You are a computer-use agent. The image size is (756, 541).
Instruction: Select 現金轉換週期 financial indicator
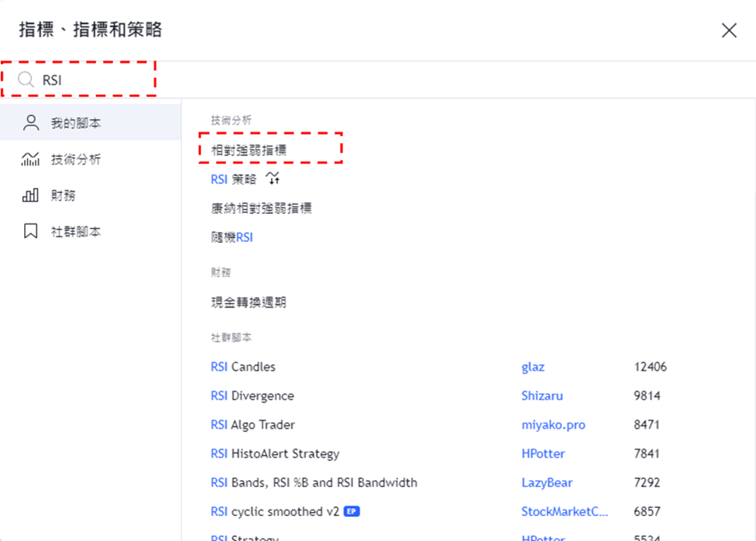pos(249,302)
